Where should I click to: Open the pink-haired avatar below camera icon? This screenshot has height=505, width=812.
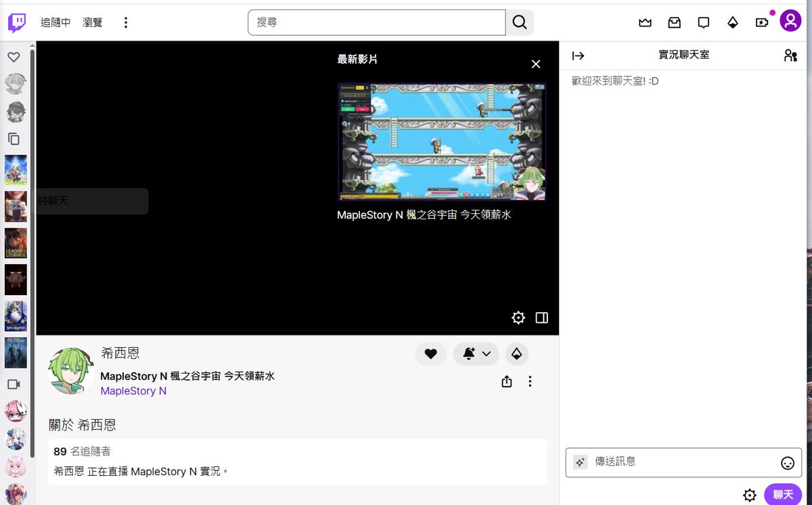[x=16, y=411]
